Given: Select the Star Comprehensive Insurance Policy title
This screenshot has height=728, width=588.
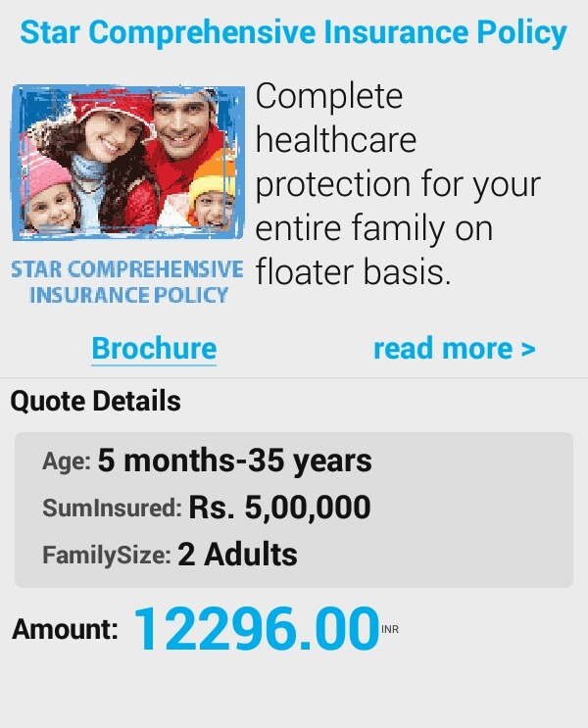Looking at the screenshot, I should click(x=294, y=32).
